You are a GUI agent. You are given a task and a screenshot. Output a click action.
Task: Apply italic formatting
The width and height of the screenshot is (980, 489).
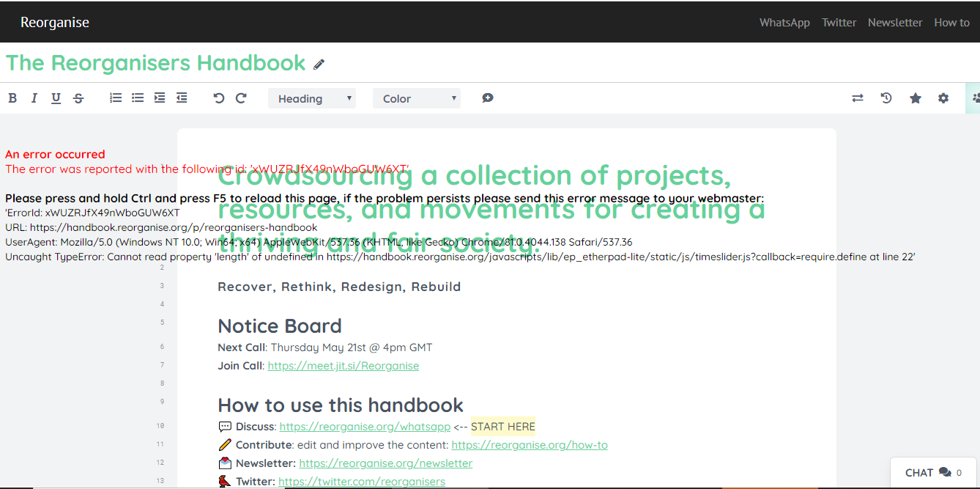(34, 98)
